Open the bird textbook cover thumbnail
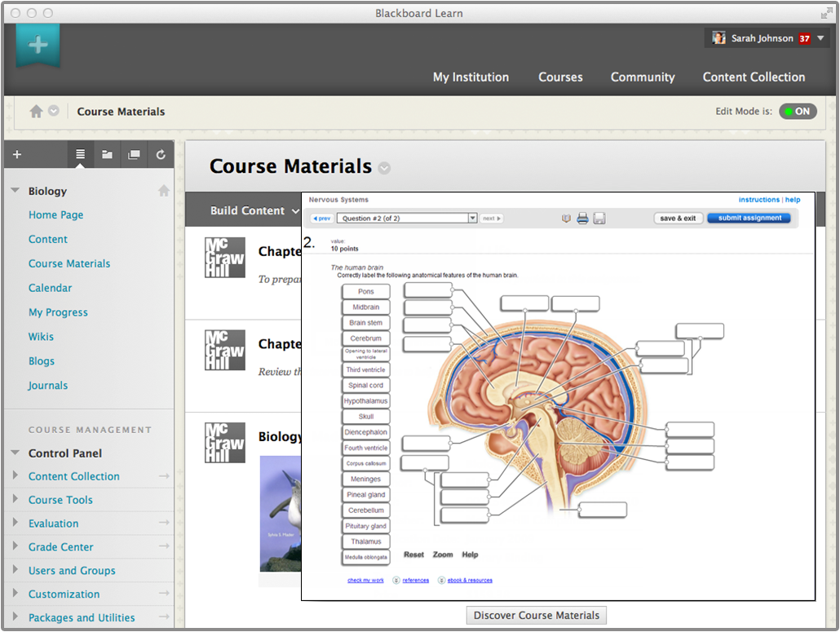Viewport: 840px width, 632px height. click(281, 514)
